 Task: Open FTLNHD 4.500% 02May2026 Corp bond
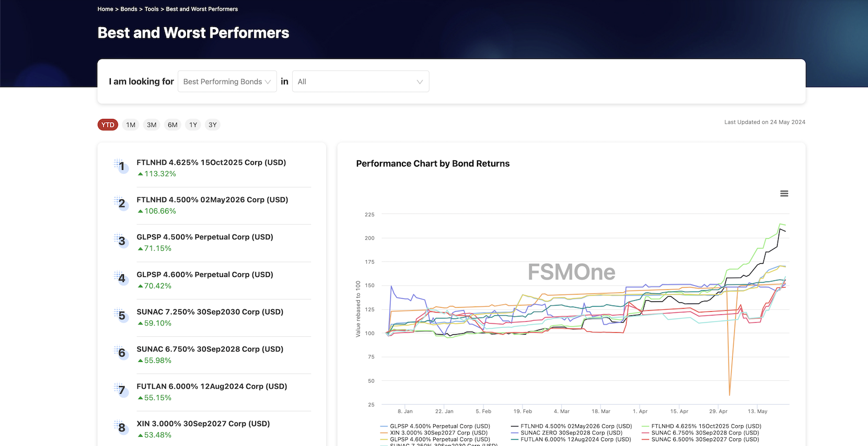coord(212,199)
